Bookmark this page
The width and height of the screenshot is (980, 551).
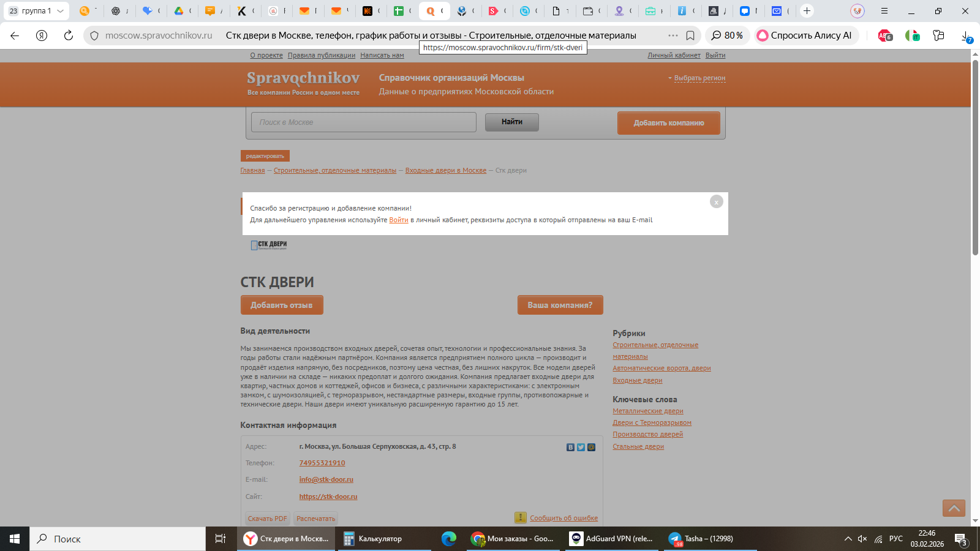click(x=690, y=36)
